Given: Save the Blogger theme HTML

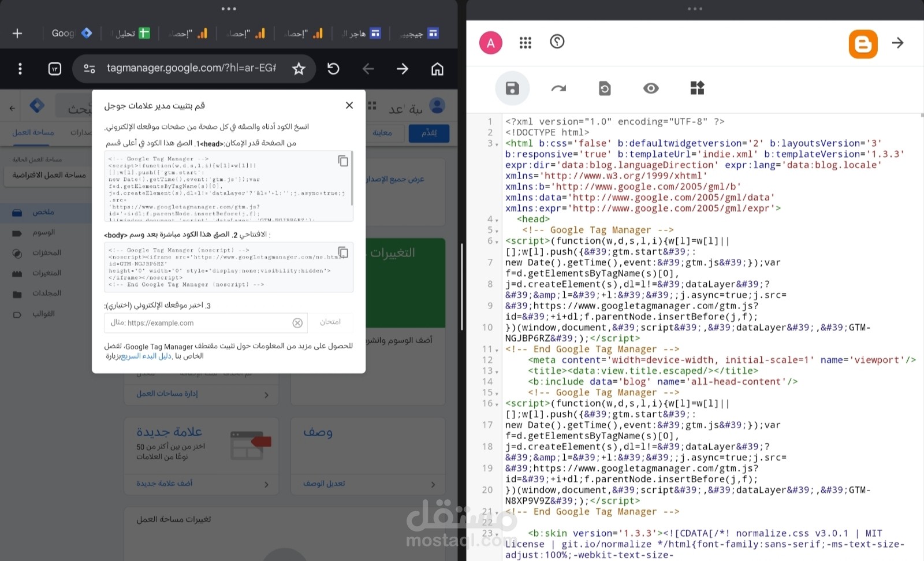Looking at the screenshot, I should (512, 88).
